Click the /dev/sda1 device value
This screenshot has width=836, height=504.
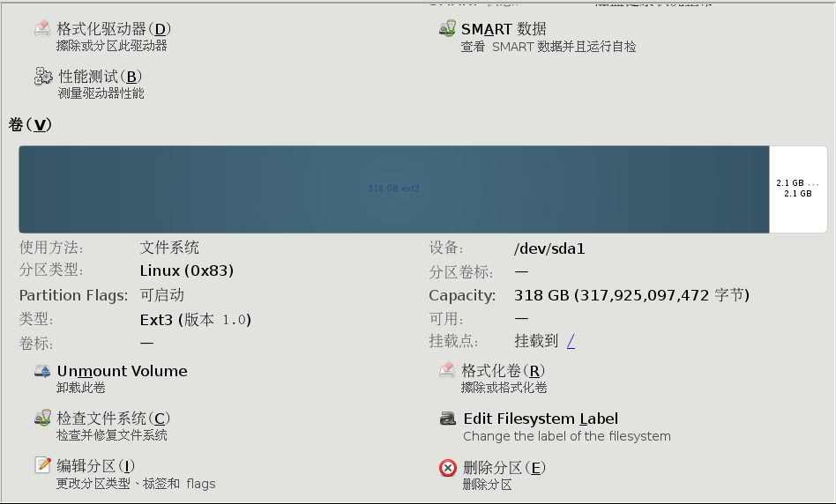pos(549,248)
